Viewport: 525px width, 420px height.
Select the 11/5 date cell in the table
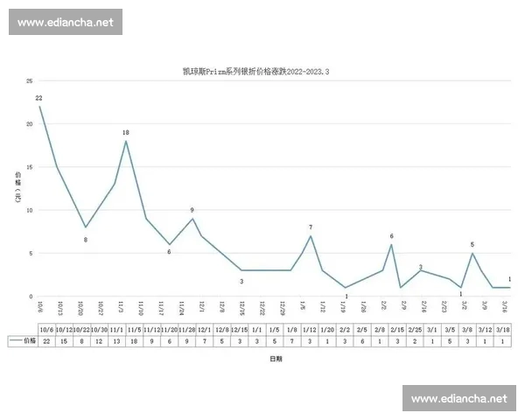[x=134, y=330]
